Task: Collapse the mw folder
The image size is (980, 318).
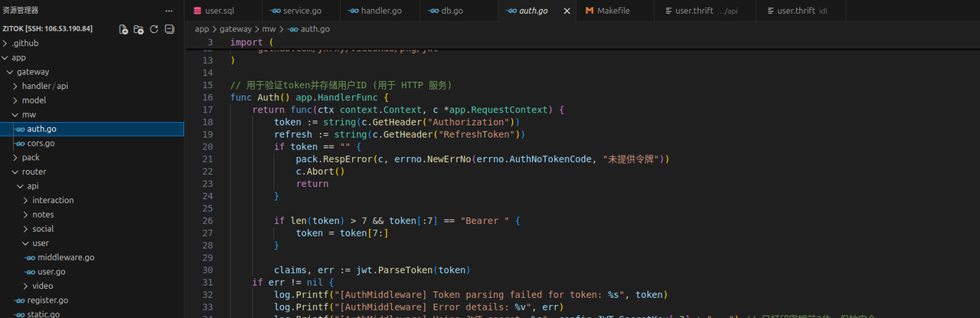Action: coord(92,115)
